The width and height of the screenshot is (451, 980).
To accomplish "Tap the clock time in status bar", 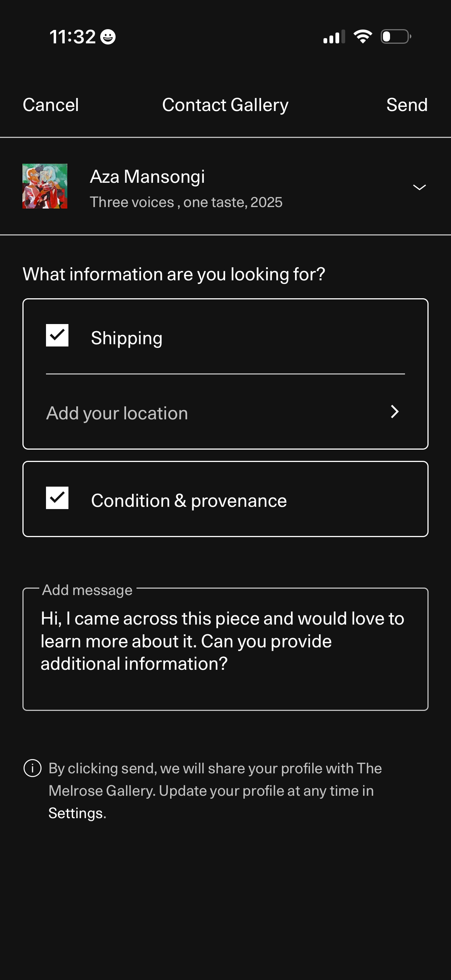I will coord(72,37).
